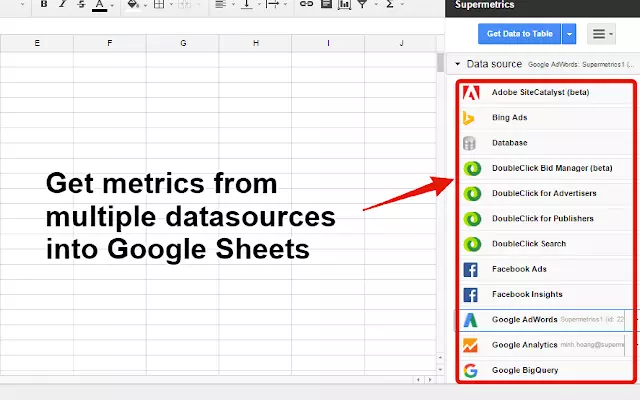The height and width of the screenshot is (400, 640).
Task: Click the sheet vertical scrollbar thumb
Action: click(440, 63)
